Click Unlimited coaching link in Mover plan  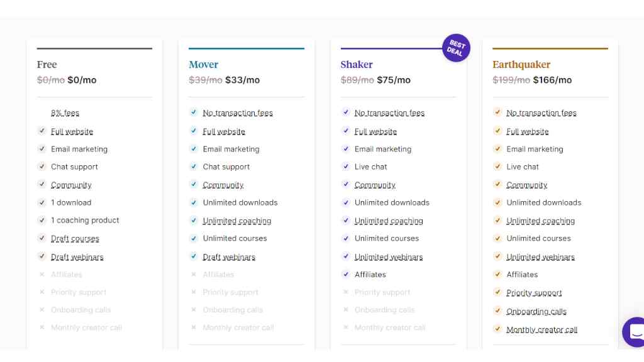point(237,221)
